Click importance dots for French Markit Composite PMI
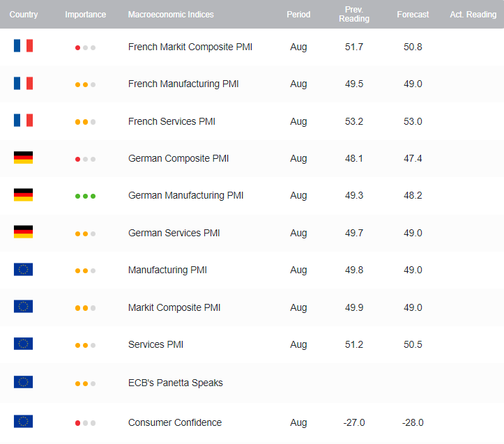The width and height of the screenshot is (504, 444). 85,47
